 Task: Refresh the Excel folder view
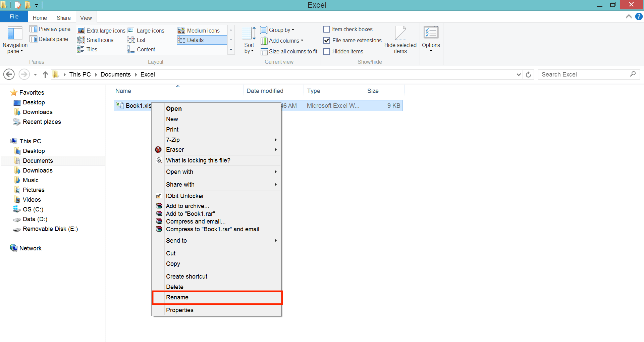click(x=529, y=75)
